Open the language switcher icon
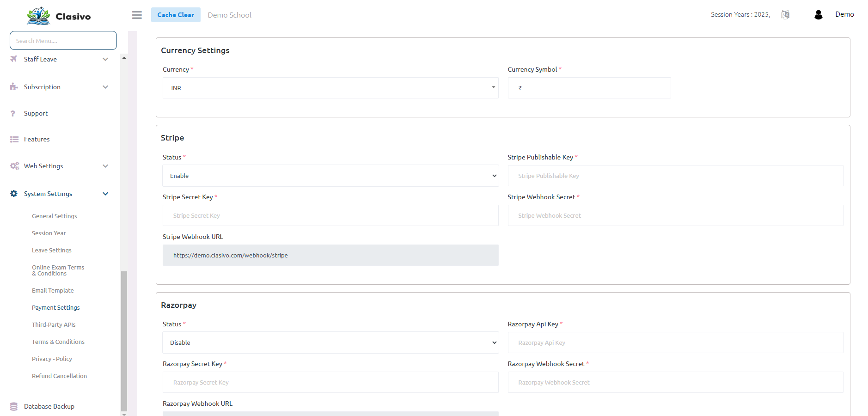This screenshot has width=868, height=416. click(785, 14)
